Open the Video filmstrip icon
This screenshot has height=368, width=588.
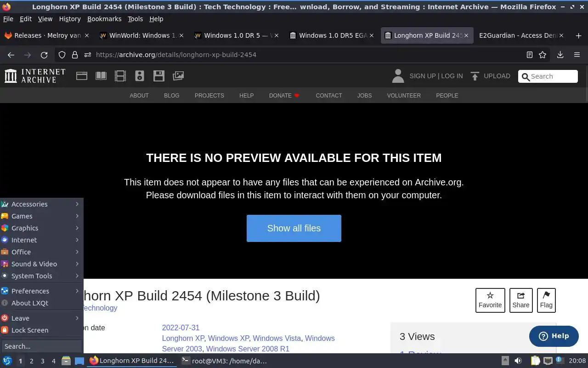point(120,76)
